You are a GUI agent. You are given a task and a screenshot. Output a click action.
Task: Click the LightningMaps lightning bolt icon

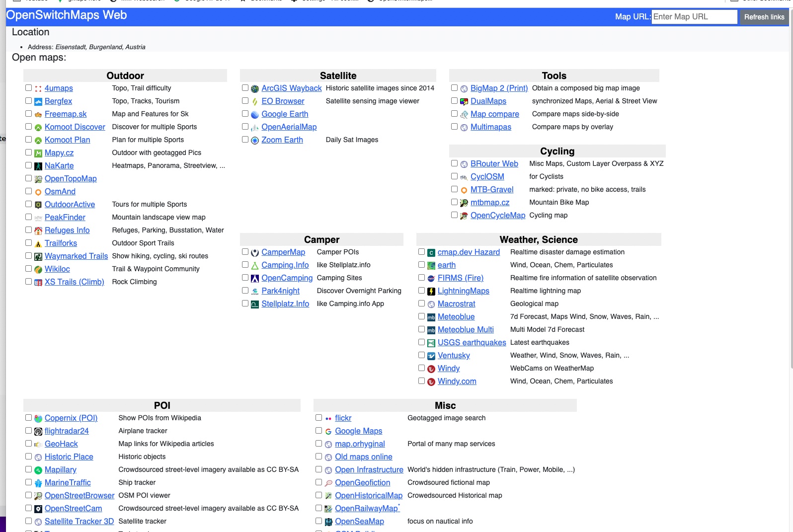(x=431, y=292)
